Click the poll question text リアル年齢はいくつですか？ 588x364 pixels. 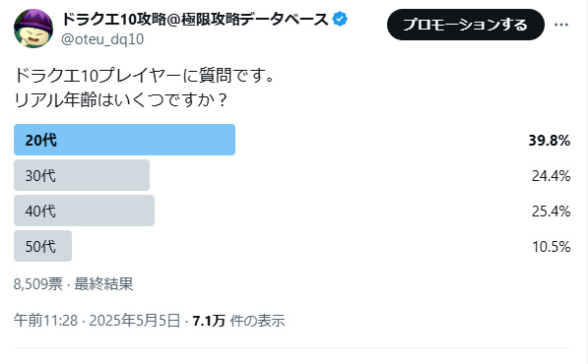(120, 100)
